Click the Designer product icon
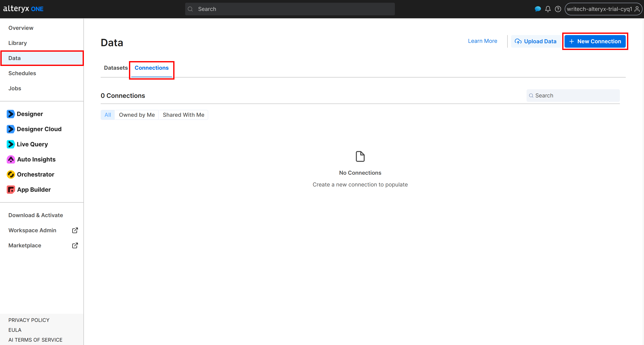 pos(11,114)
